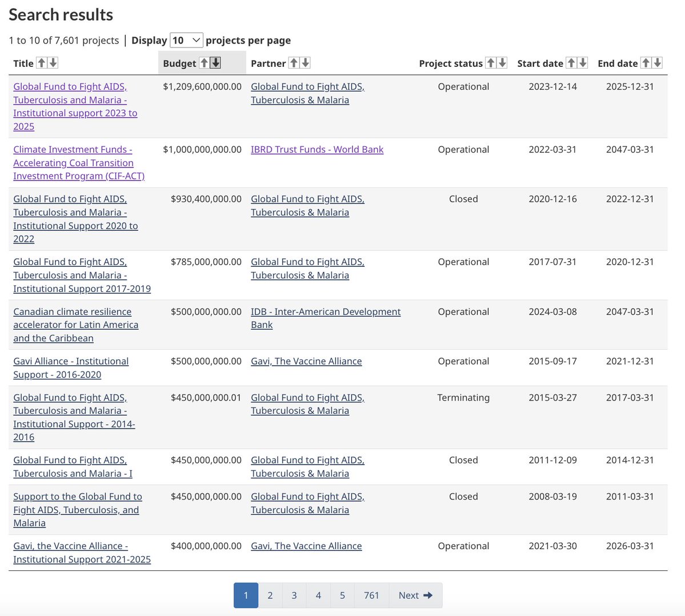Sort Budget column ascending with up arrow
Viewport: 685px width, 616px height.
tap(204, 63)
